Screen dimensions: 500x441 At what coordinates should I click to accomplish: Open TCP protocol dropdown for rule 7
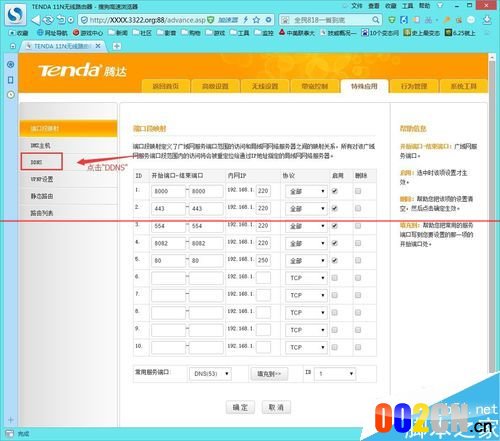click(x=306, y=295)
